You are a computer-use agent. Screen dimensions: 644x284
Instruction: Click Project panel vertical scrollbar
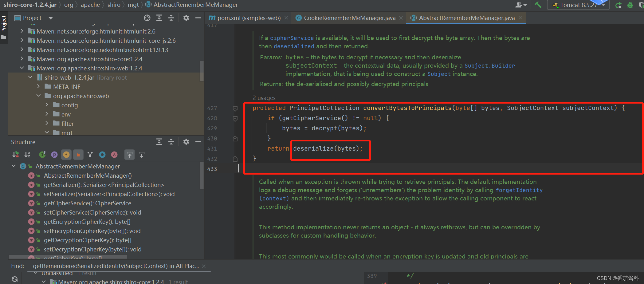tap(202, 71)
